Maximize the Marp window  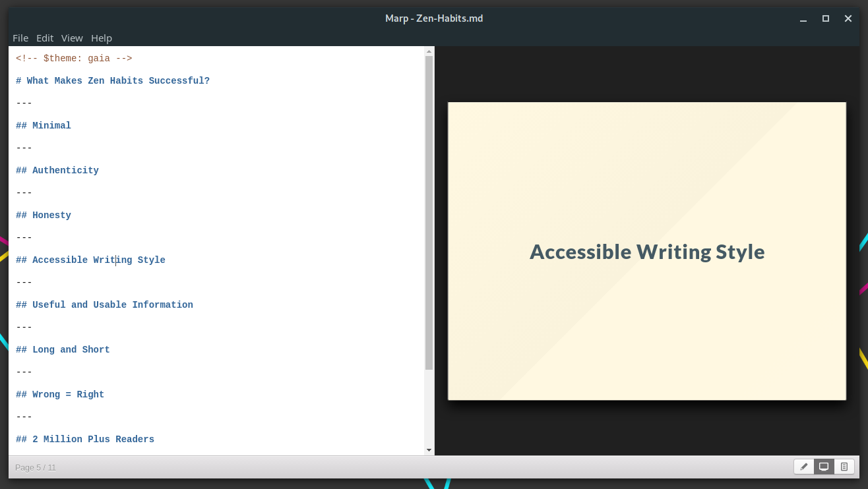[x=826, y=18]
